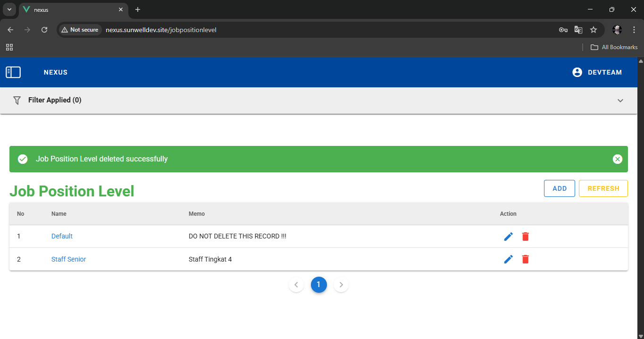Open the saved passwords key icon
The image size is (644, 339).
563,30
